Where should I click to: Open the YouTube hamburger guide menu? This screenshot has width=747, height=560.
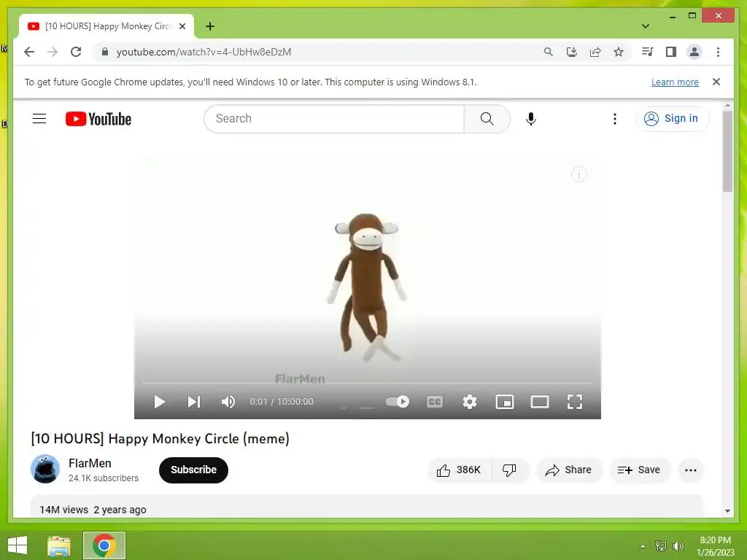(x=39, y=119)
